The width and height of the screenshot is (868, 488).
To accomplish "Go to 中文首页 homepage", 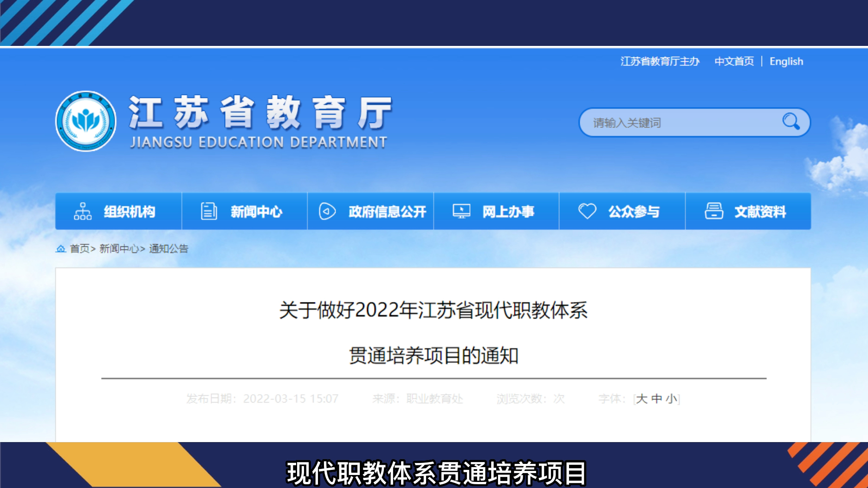I will (x=734, y=61).
